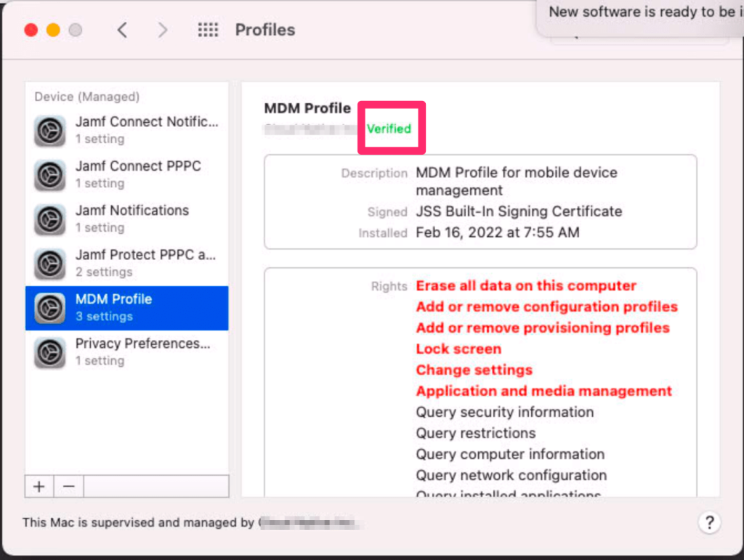
Task: Click the green Verified status text
Action: click(389, 129)
